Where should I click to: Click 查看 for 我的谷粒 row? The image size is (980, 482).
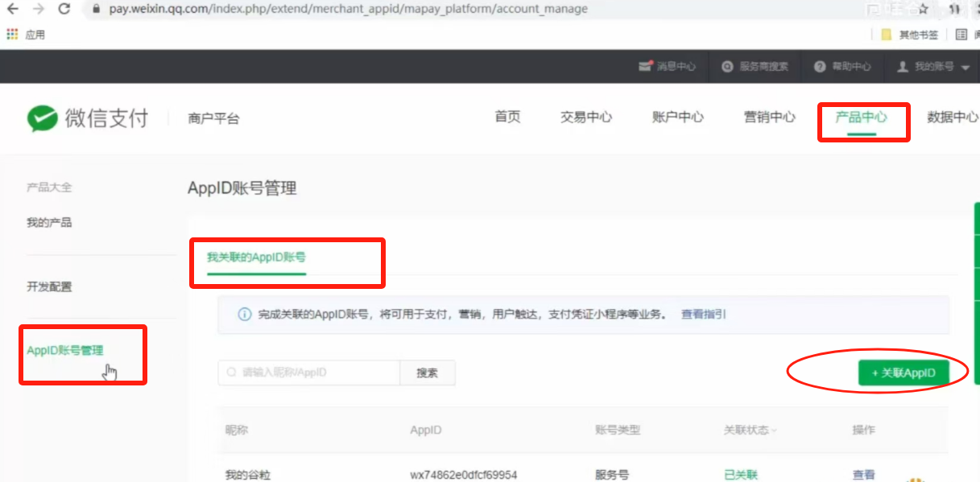point(863,475)
